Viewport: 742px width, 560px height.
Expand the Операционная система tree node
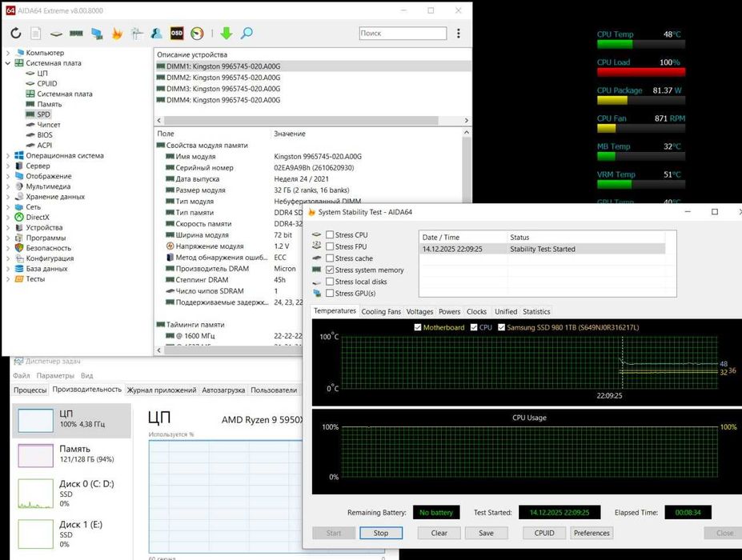click(x=8, y=156)
